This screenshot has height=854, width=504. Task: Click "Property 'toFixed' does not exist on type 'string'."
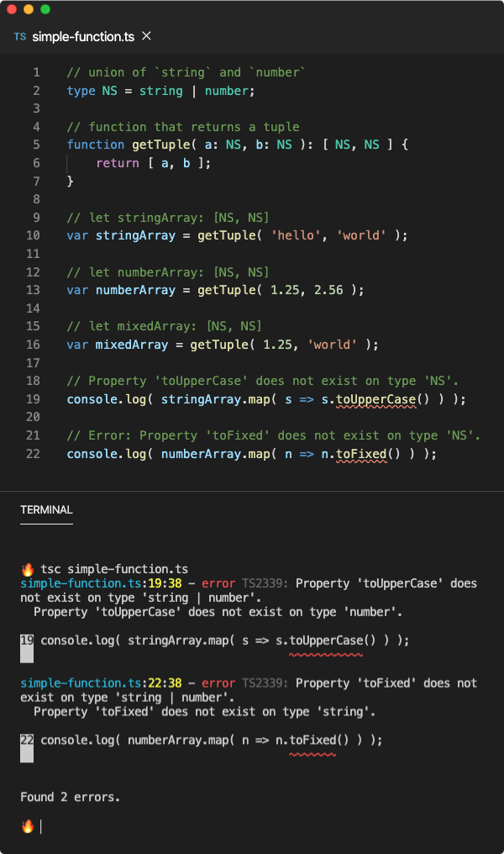(205, 712)
